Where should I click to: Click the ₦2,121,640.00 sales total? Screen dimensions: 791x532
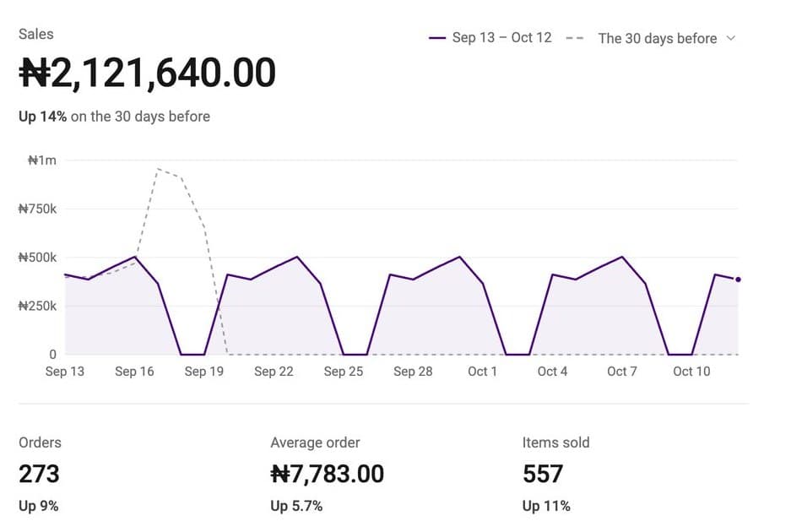(147, 73)
